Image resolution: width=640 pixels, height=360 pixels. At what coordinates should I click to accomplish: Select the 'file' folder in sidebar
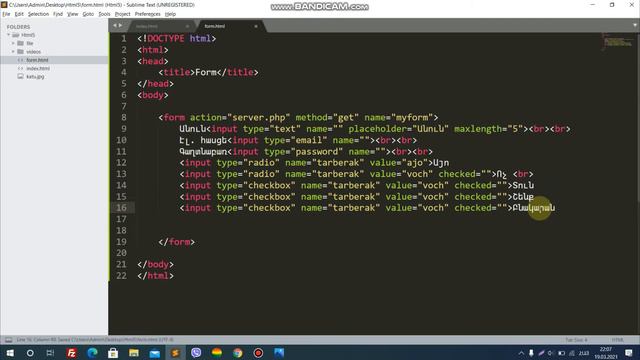tap(29, 43)
